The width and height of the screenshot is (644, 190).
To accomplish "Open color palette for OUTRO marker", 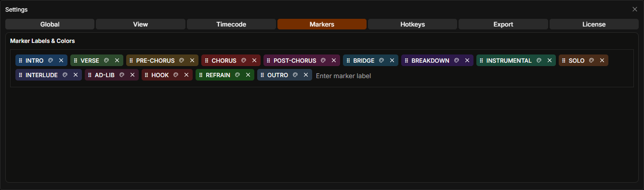I will [295, 75].
